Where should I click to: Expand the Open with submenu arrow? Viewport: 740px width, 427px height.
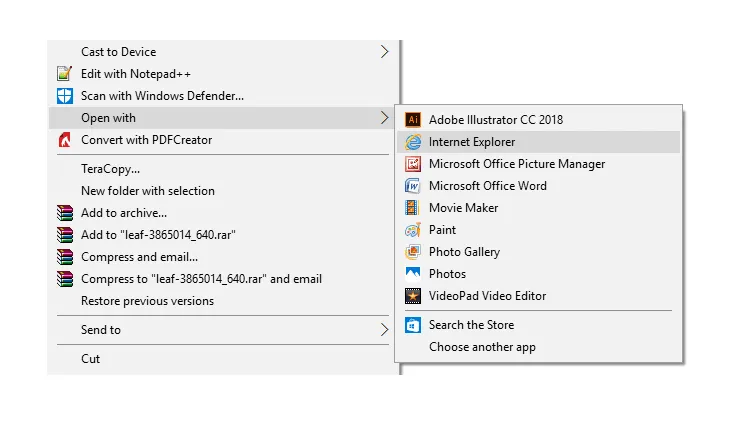(385, 117)
